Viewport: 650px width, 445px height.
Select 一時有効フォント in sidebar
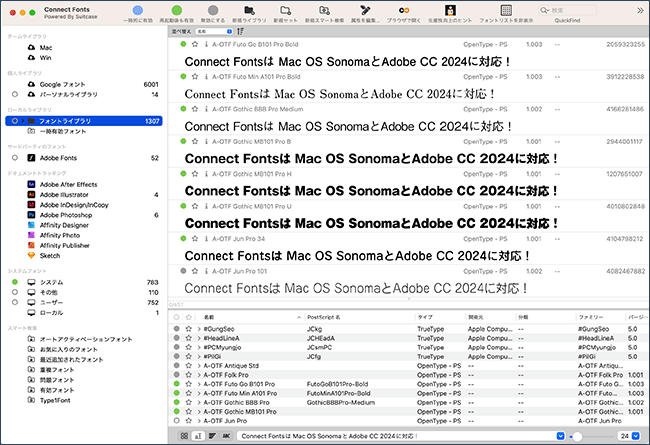[x=63, y=131]
